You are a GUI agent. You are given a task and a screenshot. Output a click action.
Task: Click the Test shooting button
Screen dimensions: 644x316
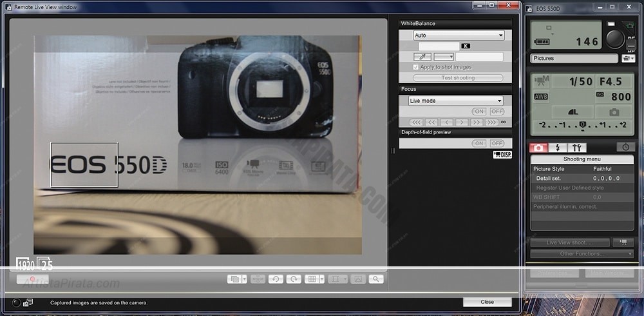pos(458,78)
